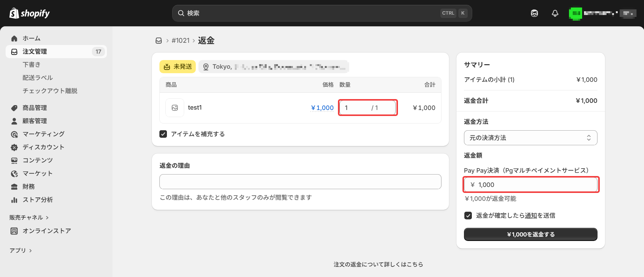Click the Shopify logo

tap(29, 13)
